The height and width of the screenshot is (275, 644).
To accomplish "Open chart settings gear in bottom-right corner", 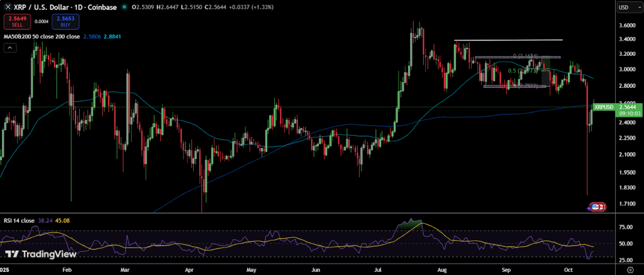I will 630,269.
